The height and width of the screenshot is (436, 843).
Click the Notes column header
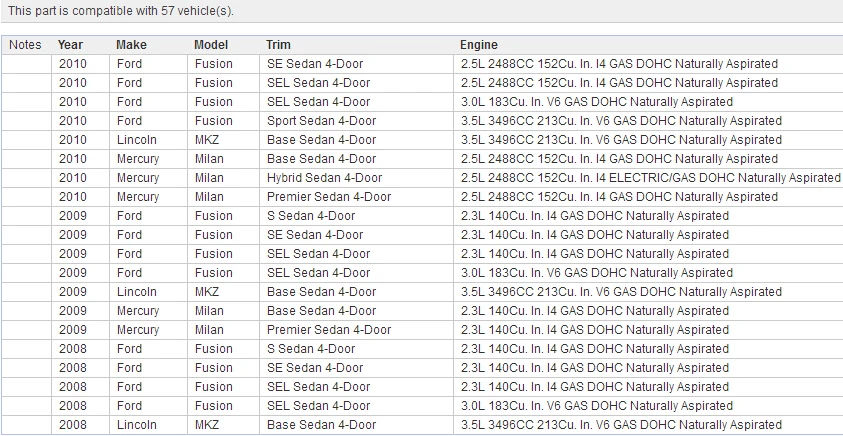click(x=25, y=45)
